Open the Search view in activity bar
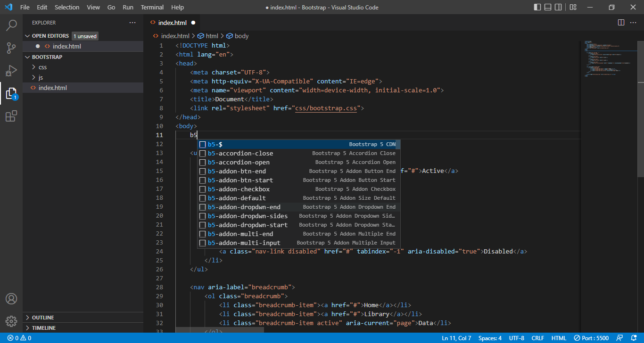Image resolution: width=644 pixels, height=343 pixels. pyautogui.click(x=11, y=25)
